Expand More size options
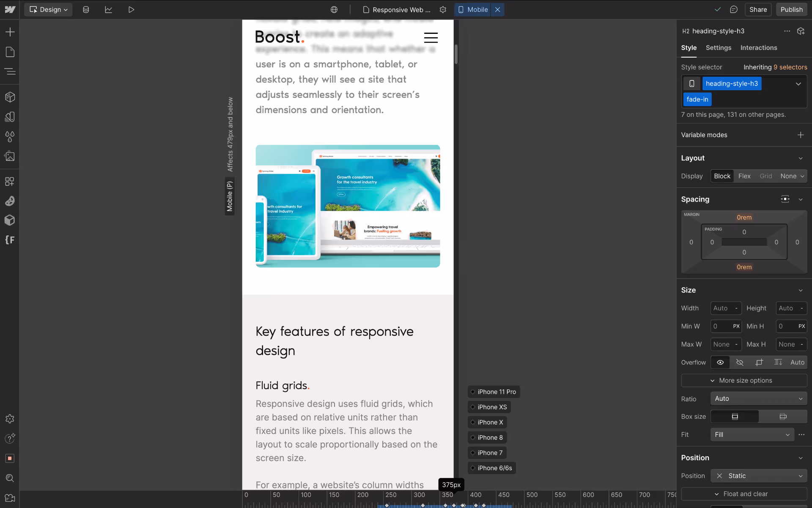812x508 pixels. (743, 380)
